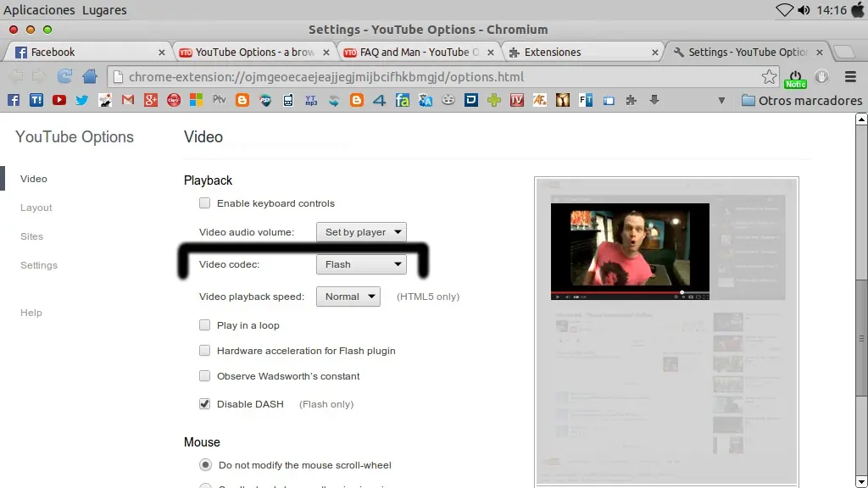Enable keyboard controls checkbox
The height and width of the screenshot is (488, 868).
pos(204,203)
